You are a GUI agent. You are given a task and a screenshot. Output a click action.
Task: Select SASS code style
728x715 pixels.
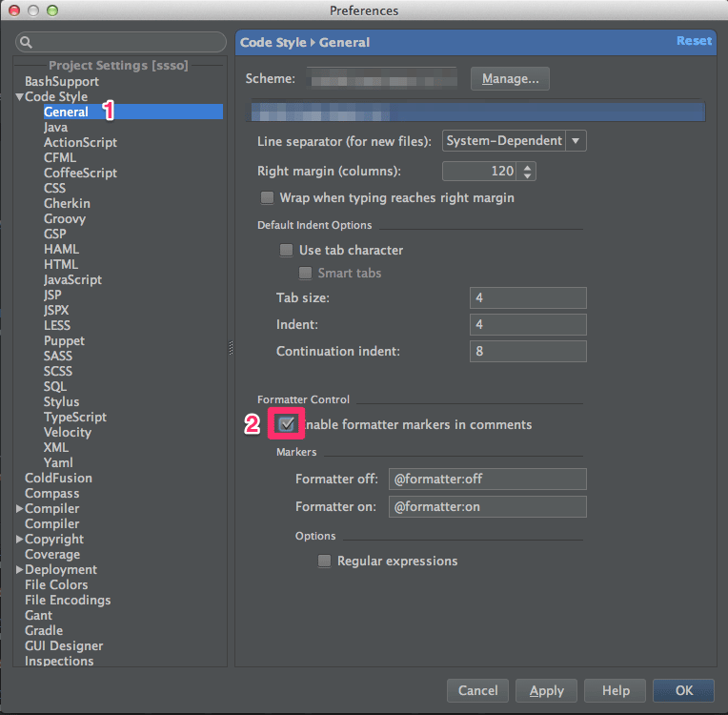pyautogui.click(x=58, y=356)
